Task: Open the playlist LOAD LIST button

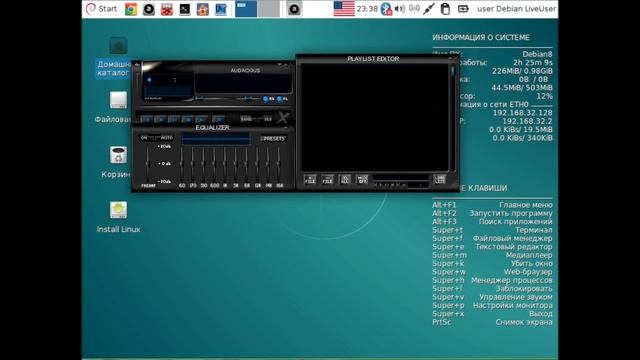Action: pos(440,180)
